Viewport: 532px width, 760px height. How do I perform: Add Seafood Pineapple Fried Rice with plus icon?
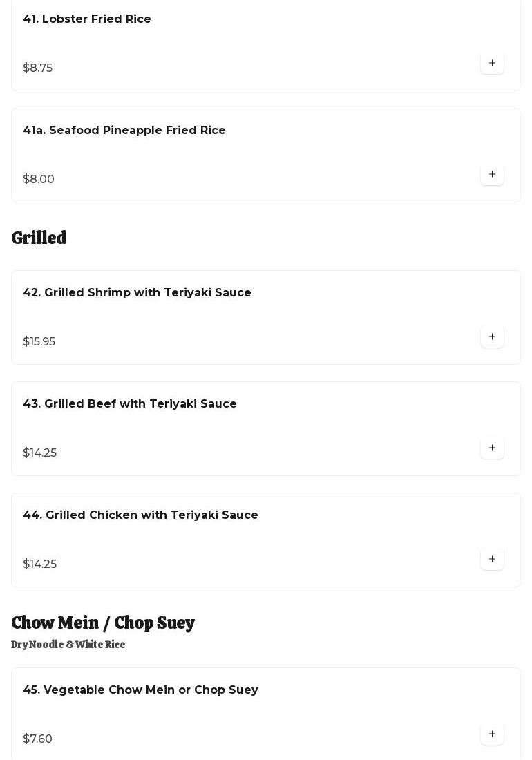tap(492, 174)
